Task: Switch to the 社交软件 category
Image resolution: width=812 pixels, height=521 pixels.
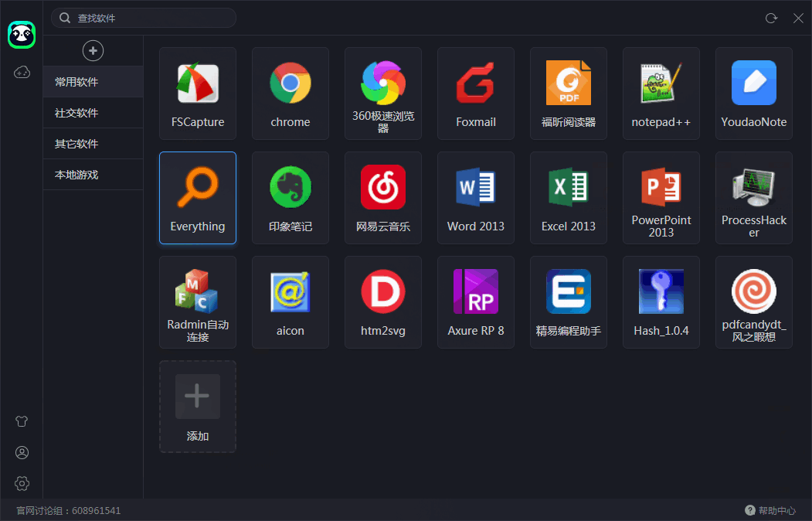Action: tap(93, 113)
